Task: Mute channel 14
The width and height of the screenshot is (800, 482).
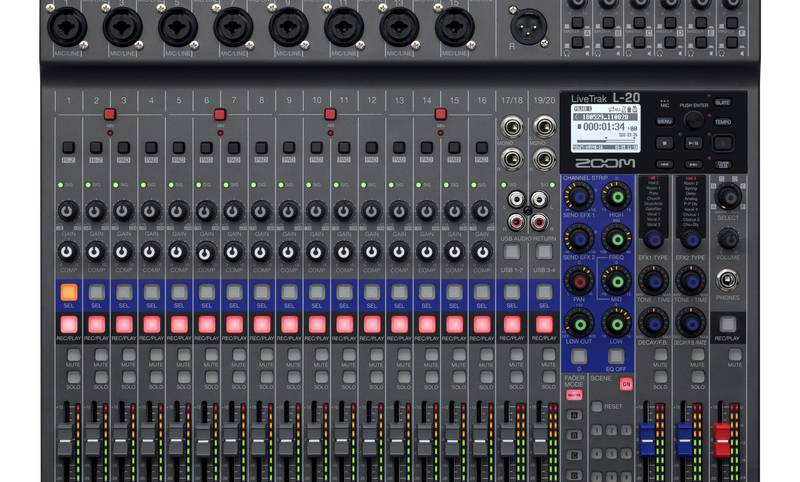Action: click(432, 355)
